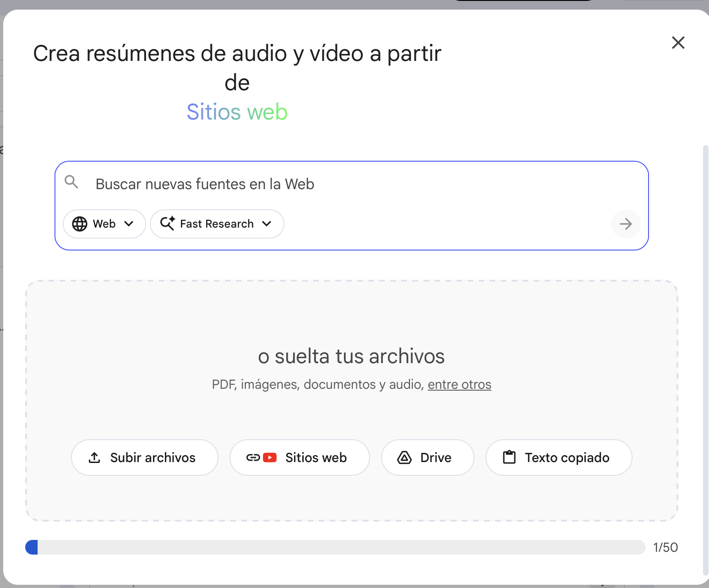Click the magnifying glass search icon

click(x=71, y=182)
